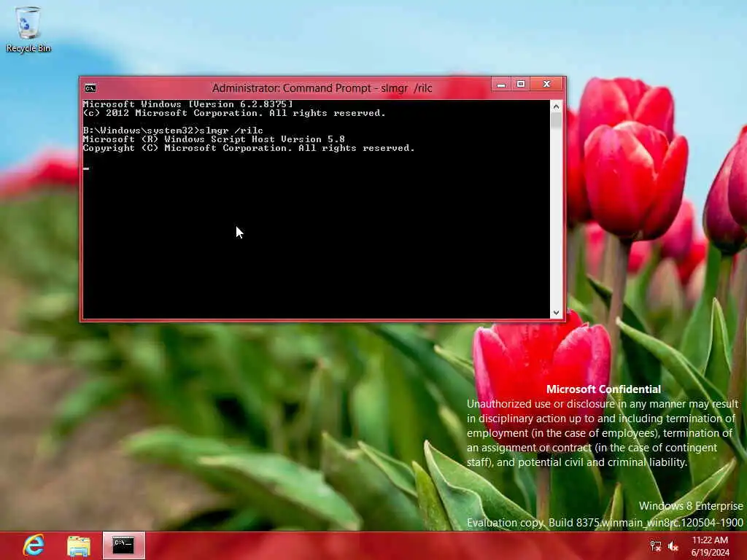This screenshot has width=747, height=560.
Task: Click the console scrollbar up arrow
Action: pyautogui.click(x=556, y=106)
